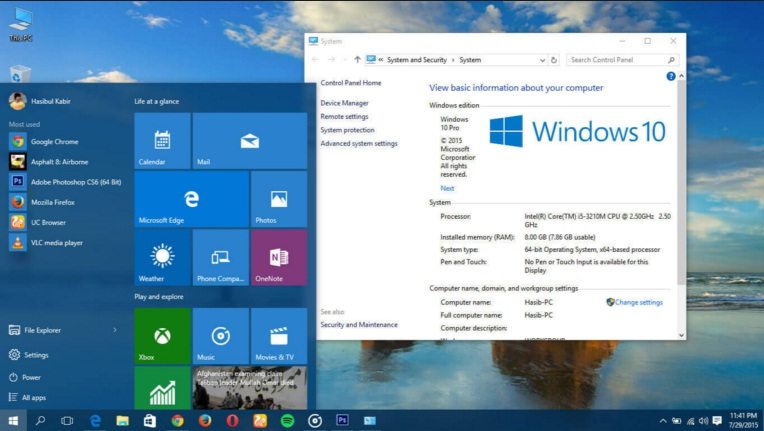The height and width of the screenshot is (431, 764).
Task: Click the battery tray icon
Action: pos(677,421)
